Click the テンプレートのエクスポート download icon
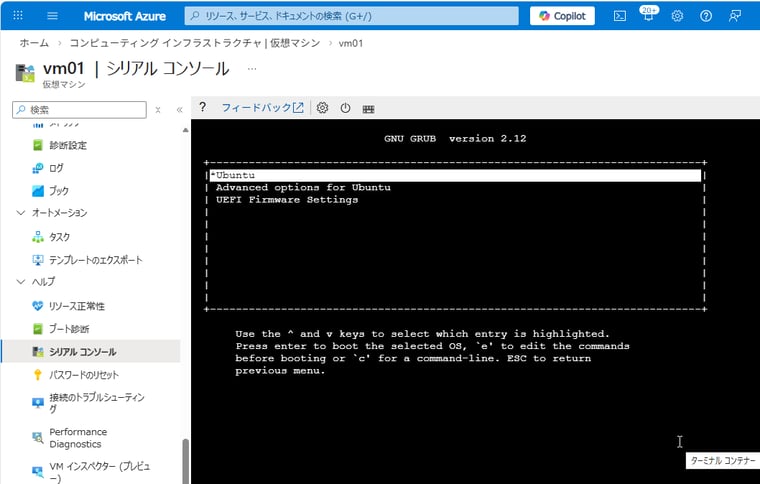 pyautogui.click(x=38, y=260)
